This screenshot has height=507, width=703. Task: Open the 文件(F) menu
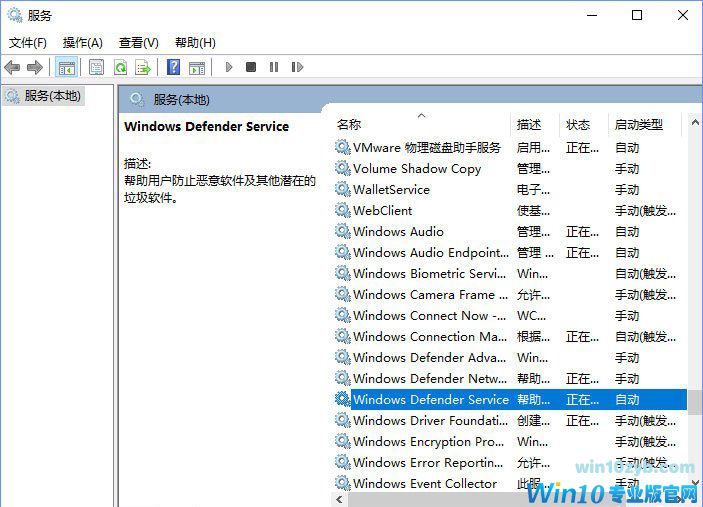click(27, 43)
